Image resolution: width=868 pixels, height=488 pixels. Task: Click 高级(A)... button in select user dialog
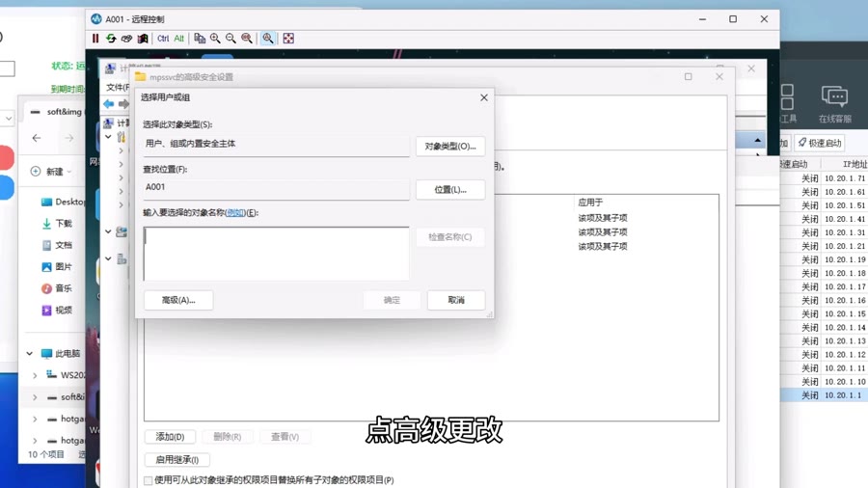(178, 300)
